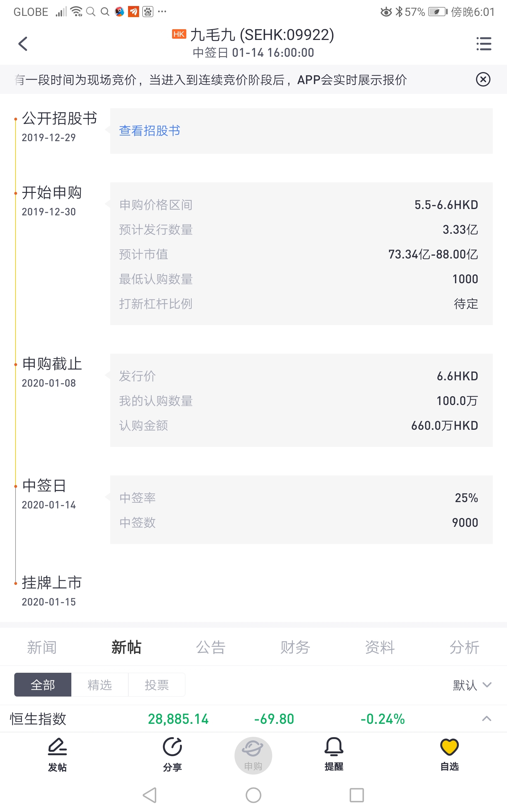The height and width of the screenshot is (812, 507).
Task: Select the 投票 filter
Action: tap(157, 684)
